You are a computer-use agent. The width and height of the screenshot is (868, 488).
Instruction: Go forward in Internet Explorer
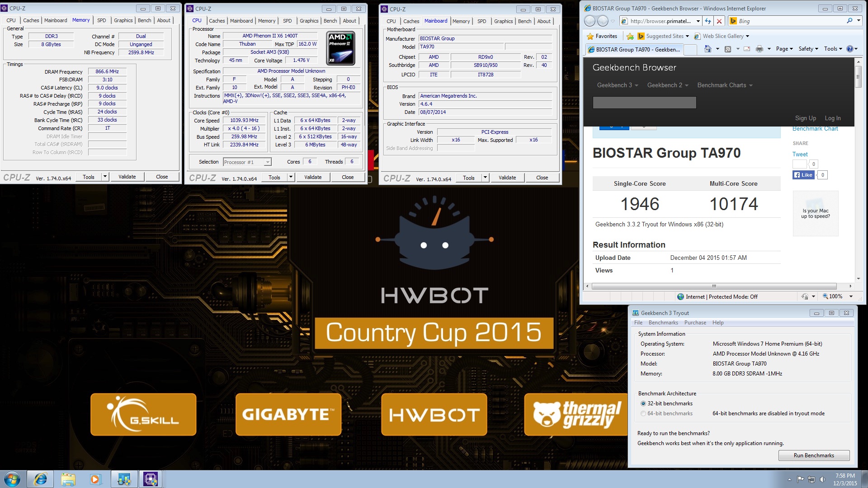[x=603, y=21]
